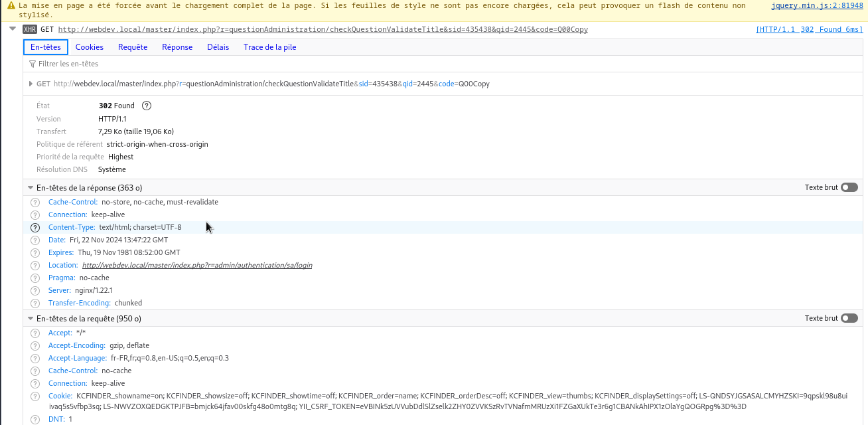
Task: Select the gzip, deflate value
Action: [x=129, y=345]
